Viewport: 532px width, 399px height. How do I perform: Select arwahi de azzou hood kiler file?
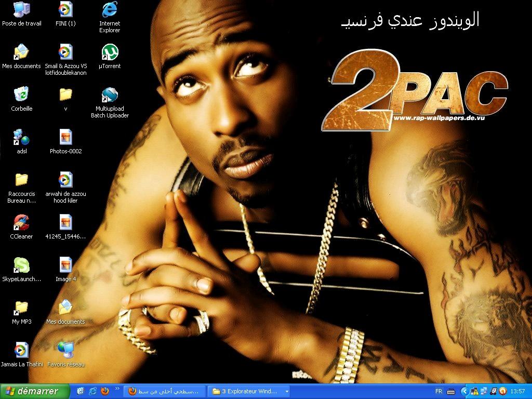65,188
